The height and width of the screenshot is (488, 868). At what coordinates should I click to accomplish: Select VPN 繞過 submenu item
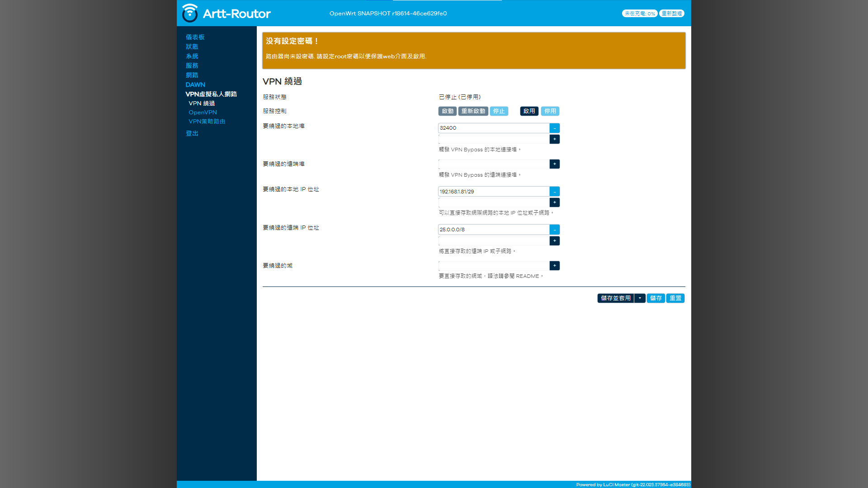tap(202, 103)
